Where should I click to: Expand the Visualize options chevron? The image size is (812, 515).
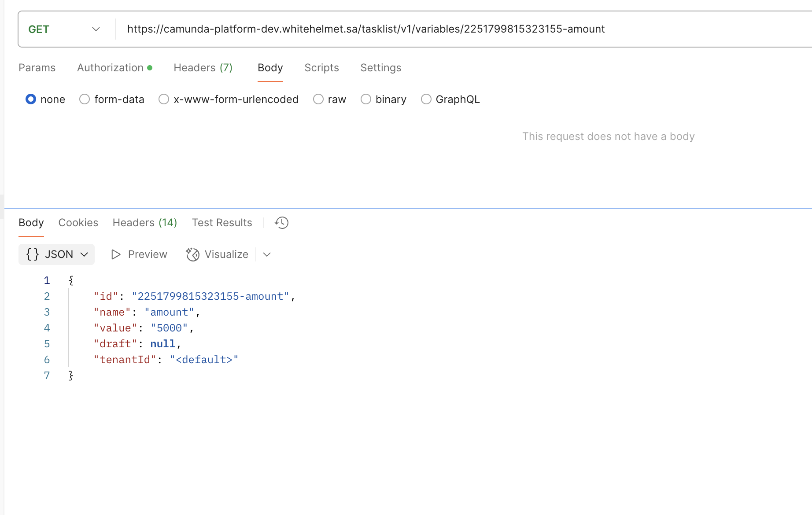267,254
